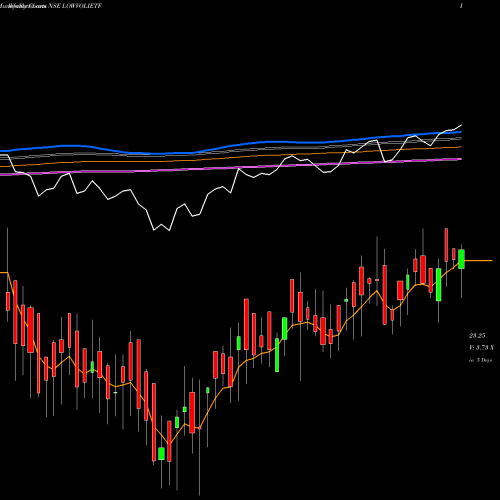Click the NSE LOWVOLIETF chart title
This screenshot has width=500, height=500.
tap(75, 6)
